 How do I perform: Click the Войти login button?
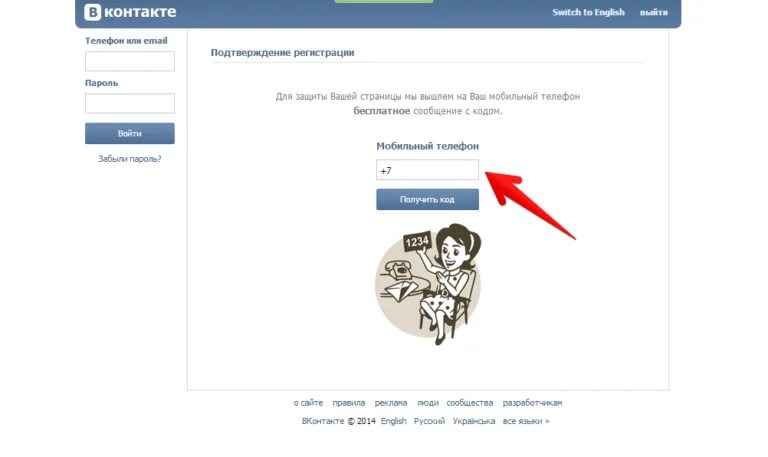coord(130,133)
